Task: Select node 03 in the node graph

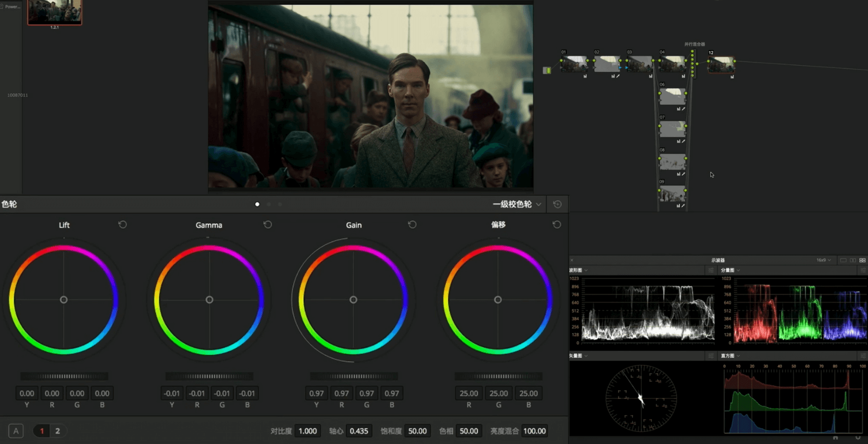Action: (640, 64)
